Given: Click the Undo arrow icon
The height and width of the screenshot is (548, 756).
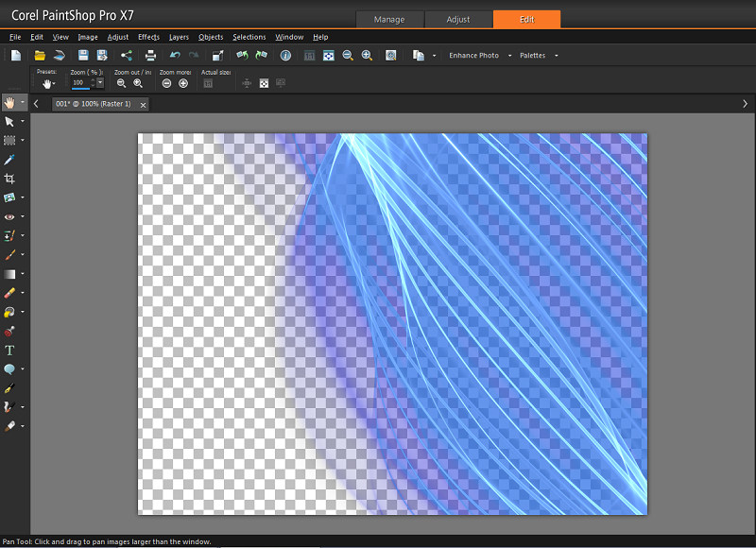Looking at the screenshot, I should 175,56.
